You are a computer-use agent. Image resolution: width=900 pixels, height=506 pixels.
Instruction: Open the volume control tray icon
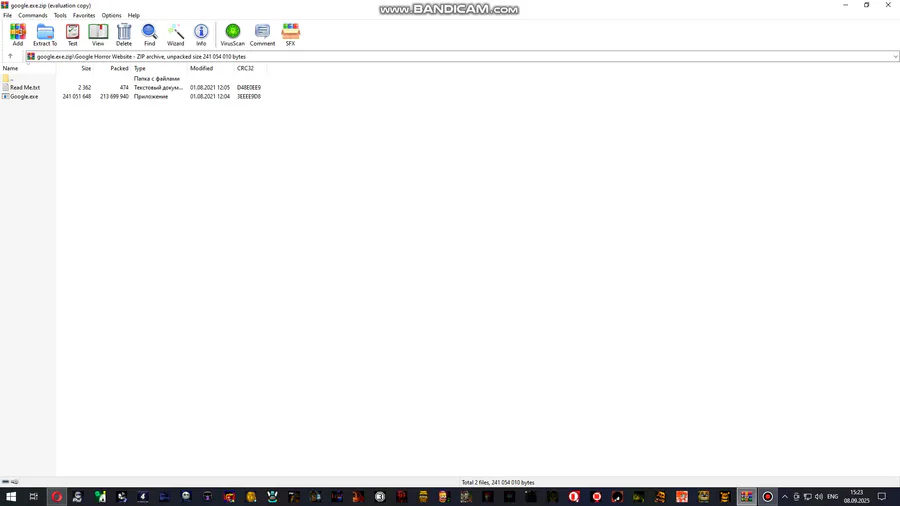click(819, 497)
